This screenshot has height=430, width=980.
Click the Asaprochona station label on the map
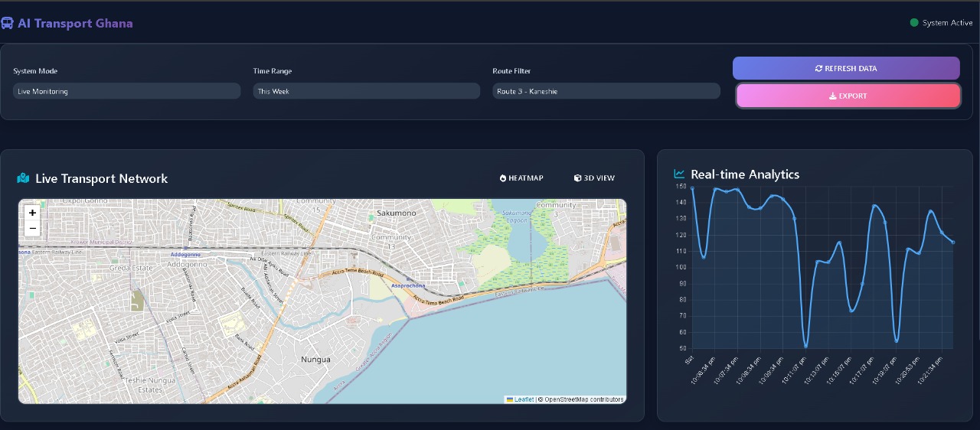(407, 285)
